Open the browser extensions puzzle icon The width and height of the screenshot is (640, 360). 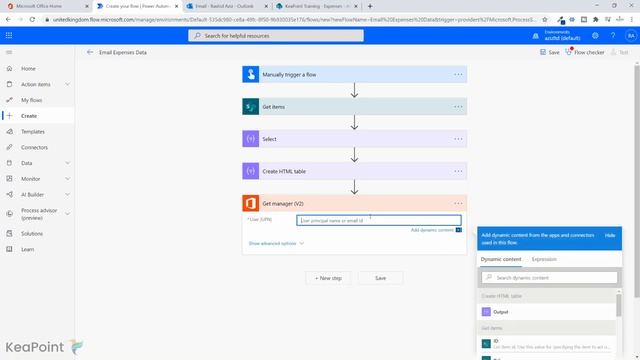click(x=596, y=20)
